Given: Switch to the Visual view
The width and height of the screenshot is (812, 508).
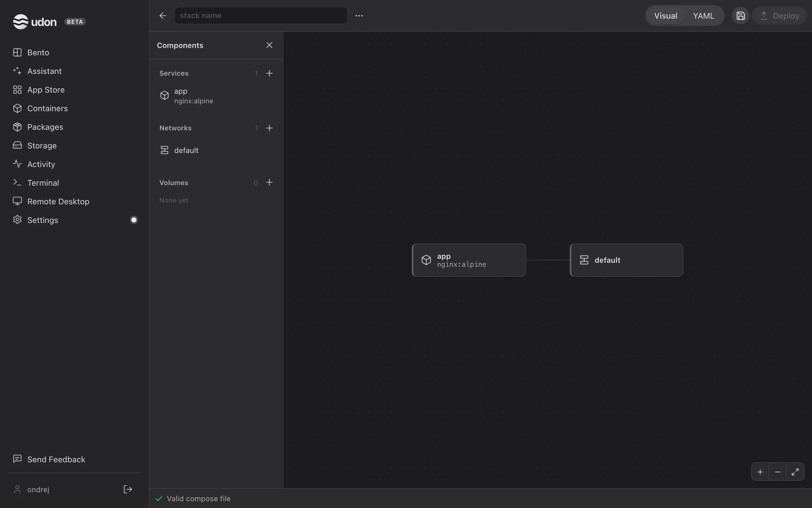Looking at the screenshot, I should pyautogui.click(x=665, y=16).
